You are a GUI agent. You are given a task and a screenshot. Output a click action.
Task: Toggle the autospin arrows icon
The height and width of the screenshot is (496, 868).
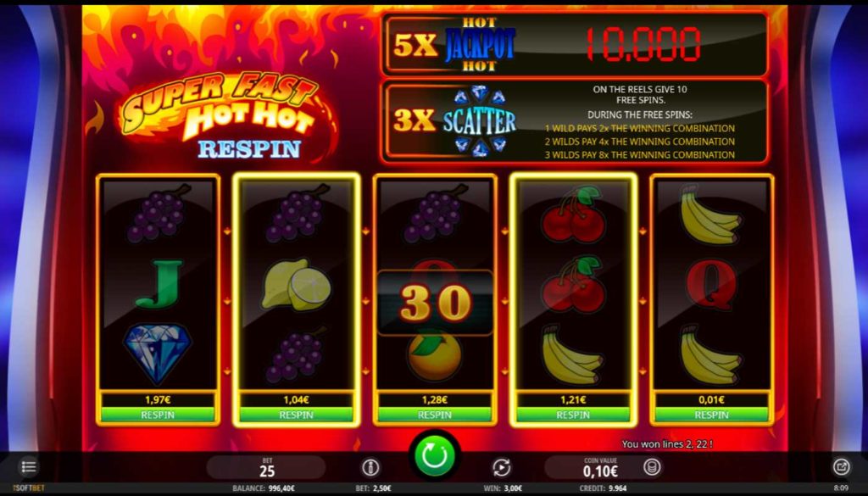point(502,468)
